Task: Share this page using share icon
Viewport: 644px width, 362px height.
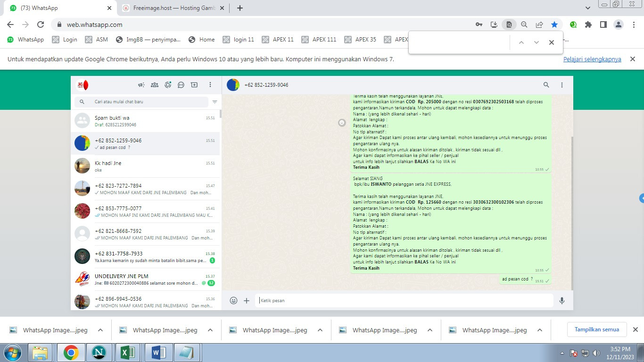Action: pos(539,25)
